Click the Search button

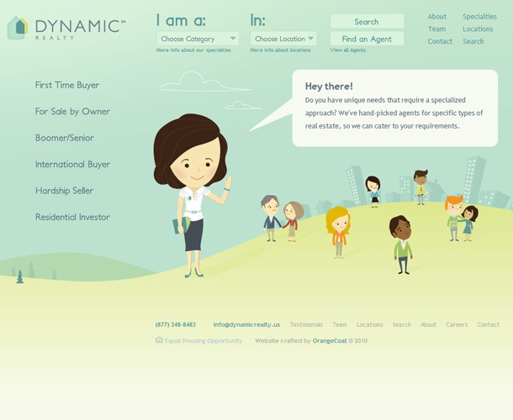pos(367,22)
